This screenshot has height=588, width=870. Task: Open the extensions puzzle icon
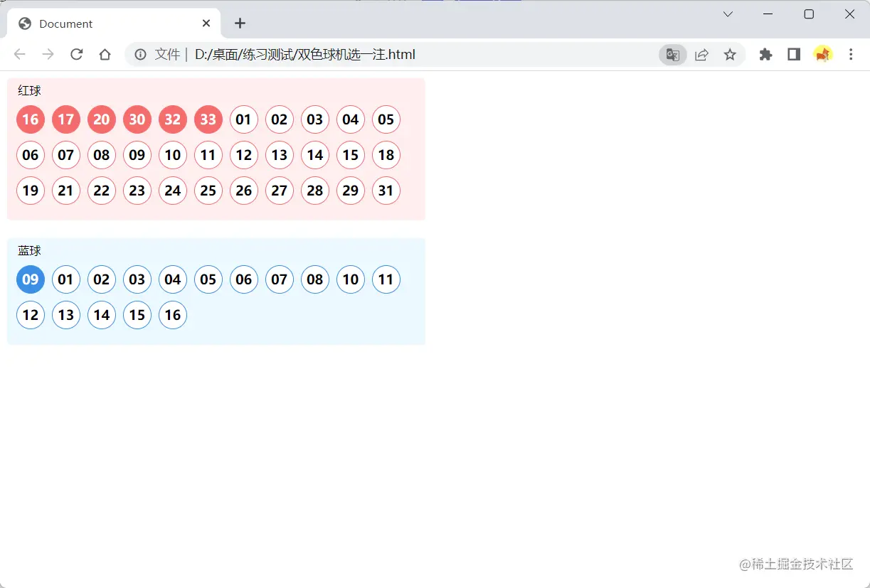765,55
